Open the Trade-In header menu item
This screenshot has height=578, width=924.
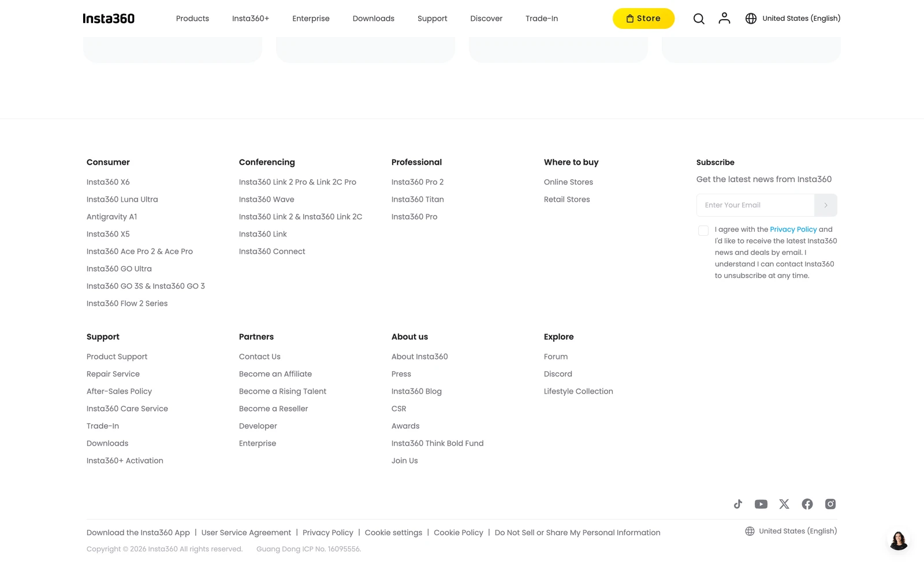click(542, 18)
